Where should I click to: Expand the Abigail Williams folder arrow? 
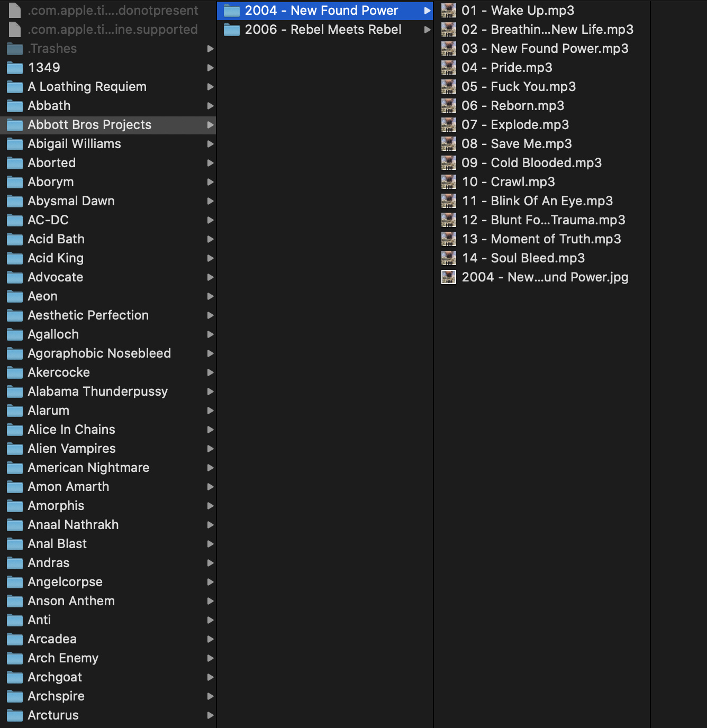[210, 144]
